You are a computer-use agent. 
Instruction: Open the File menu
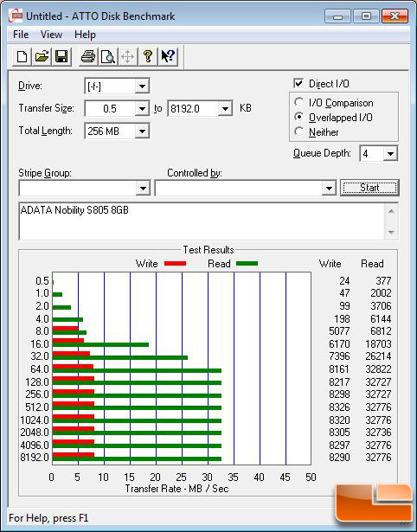coord(21,35)
